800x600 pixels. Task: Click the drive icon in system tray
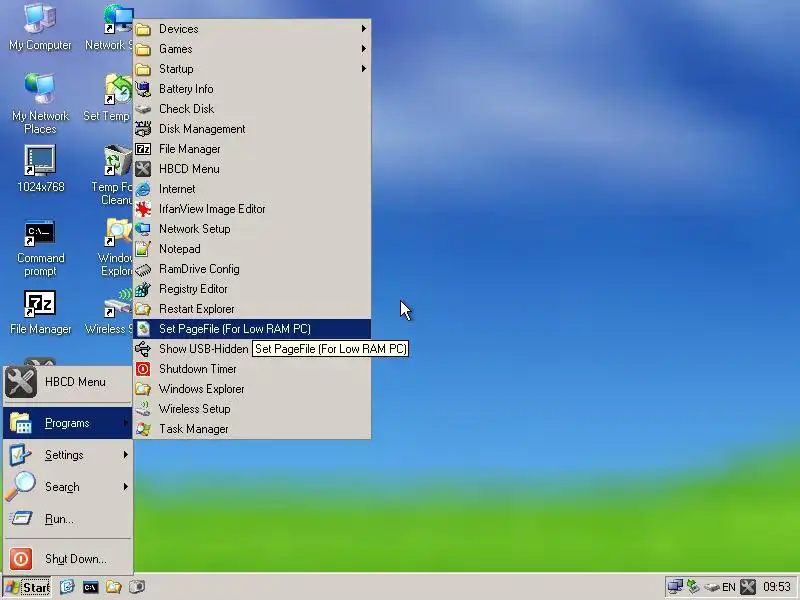(712, 587)
